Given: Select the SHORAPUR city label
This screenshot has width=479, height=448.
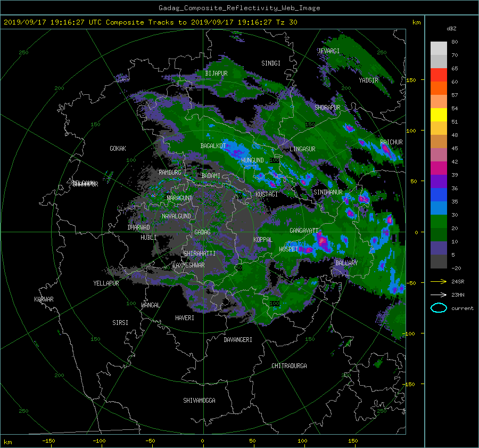Looking at the screenshot, I should coord(327,108).
